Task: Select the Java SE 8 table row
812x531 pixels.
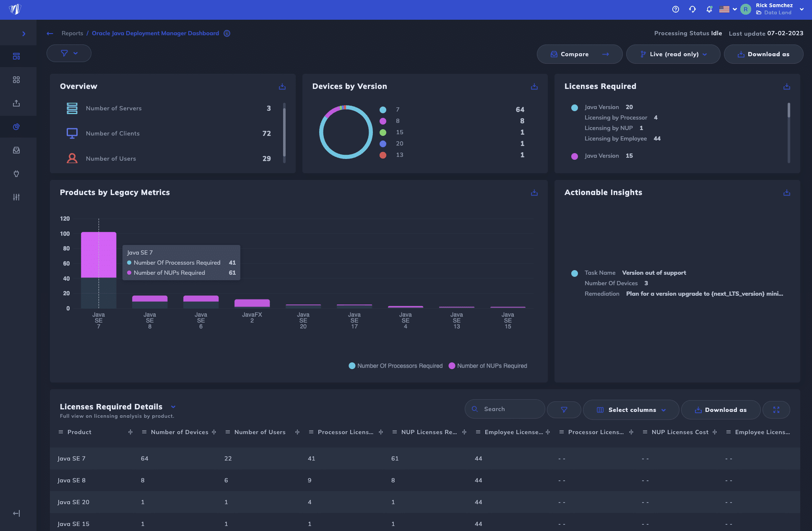Action: click(x=425, y=480)
